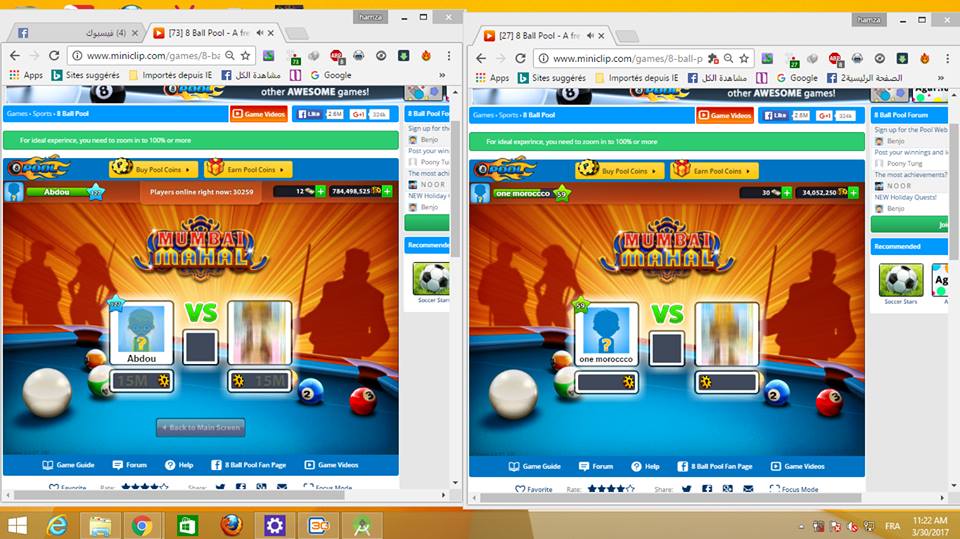The width and height of the screenshot is (960, 539).
Task: Expand hidden bookmarks chevron in right window
Action: tap(940, 78)
